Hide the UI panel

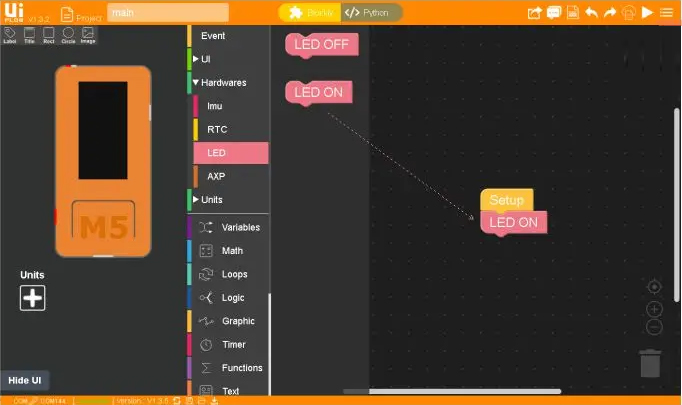point(25,380)
